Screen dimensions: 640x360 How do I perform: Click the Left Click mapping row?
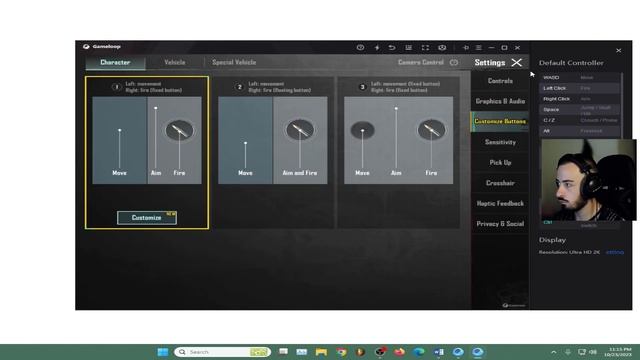coord(580,88)
